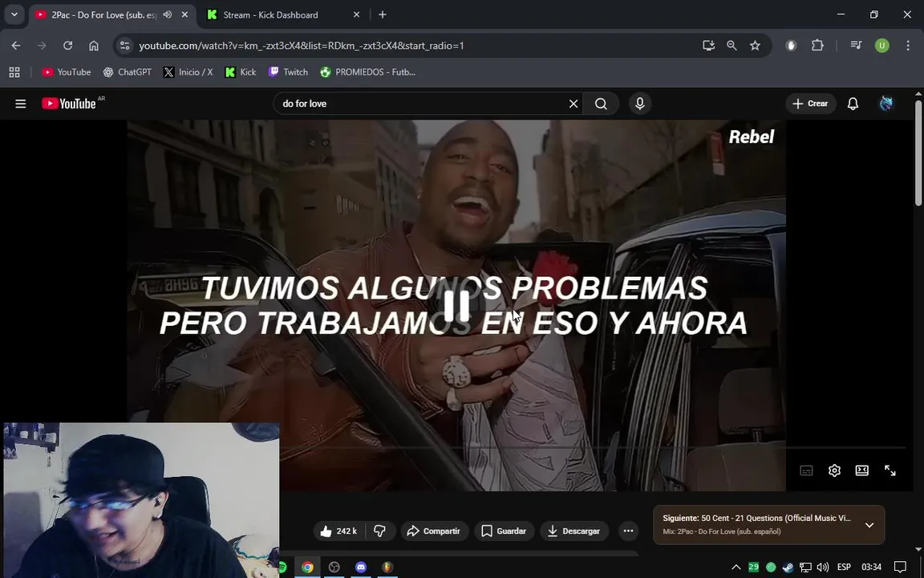The width and height of the screenshot is (924, 578).
Task: Open the browser home page
Action: point(94,46)
